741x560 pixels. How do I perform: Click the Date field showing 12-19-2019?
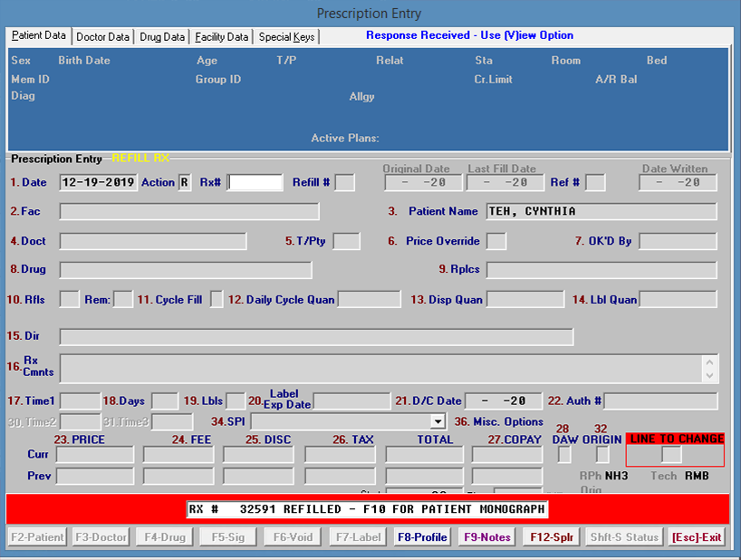pos(98,182)
